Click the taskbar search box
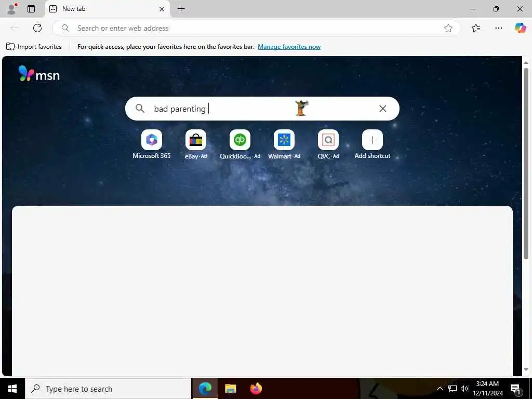The height and width of the screenshot is (399, 532). click(x=108, y=389)
